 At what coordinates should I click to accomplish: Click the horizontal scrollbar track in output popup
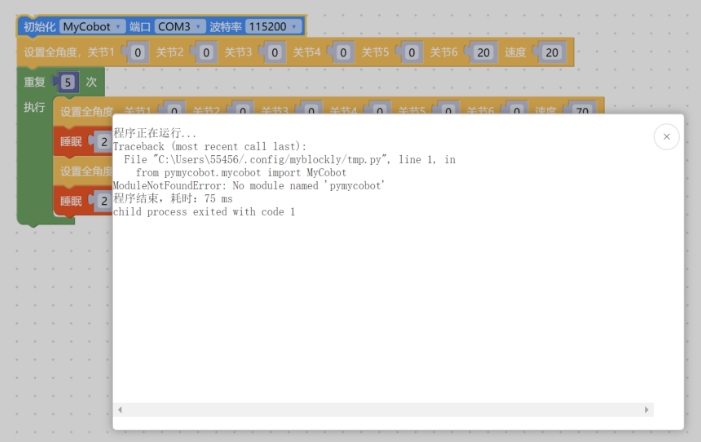(x=383, y=410)
